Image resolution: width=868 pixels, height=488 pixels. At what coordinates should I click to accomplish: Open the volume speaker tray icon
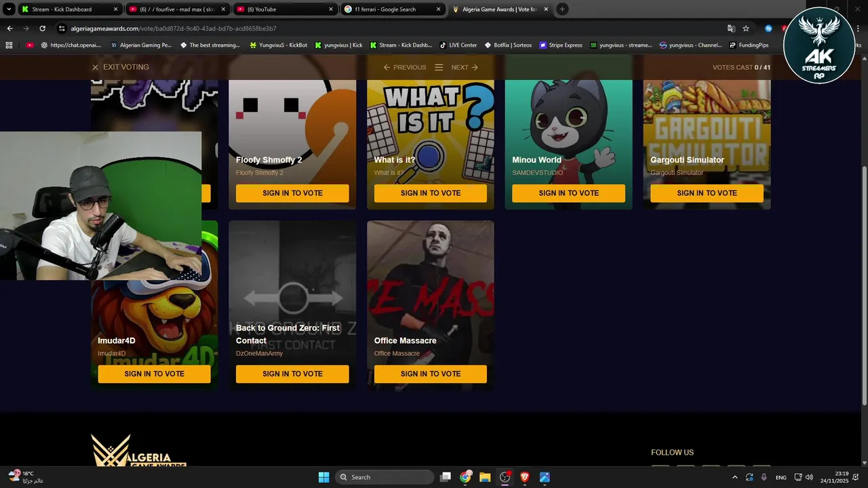pyautogui.click(x=809, y=477)
